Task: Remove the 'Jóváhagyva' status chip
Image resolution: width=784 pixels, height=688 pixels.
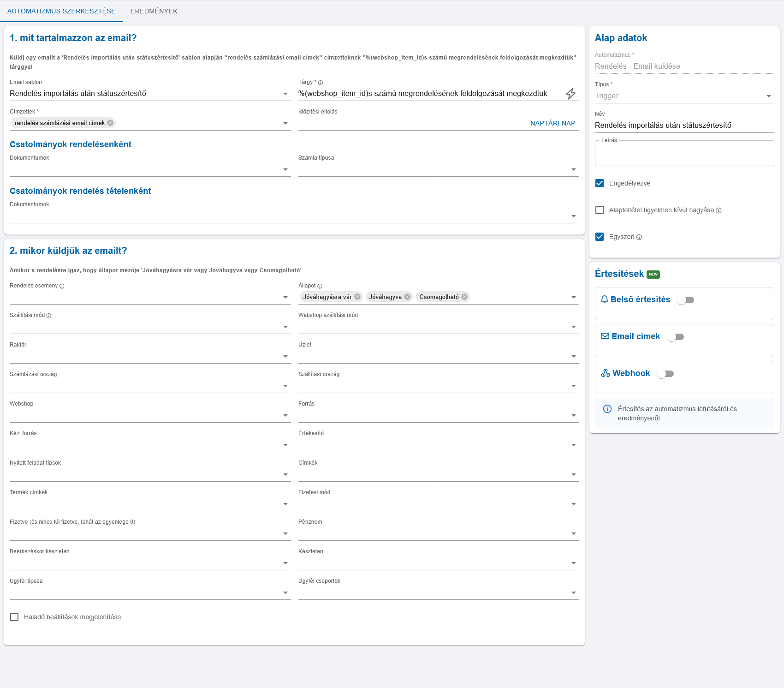Action: [x=407, y=297]
